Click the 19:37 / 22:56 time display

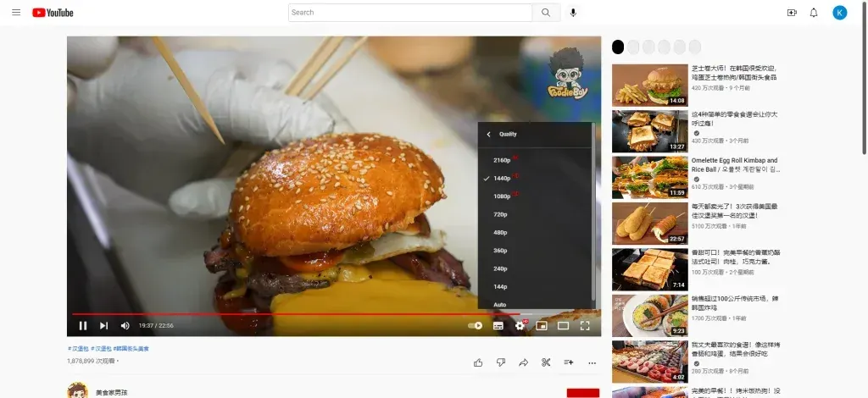pos(156,325)
